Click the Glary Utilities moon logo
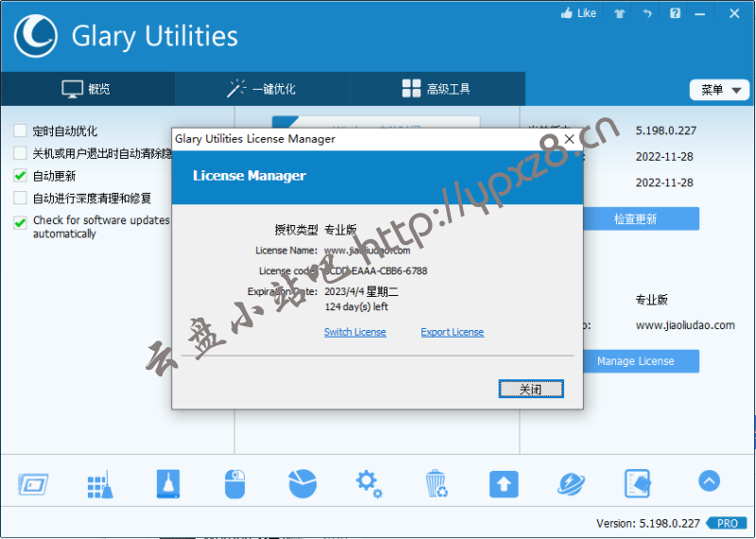The width and height of the screenshot is (756, 539). tap(35, 36)
